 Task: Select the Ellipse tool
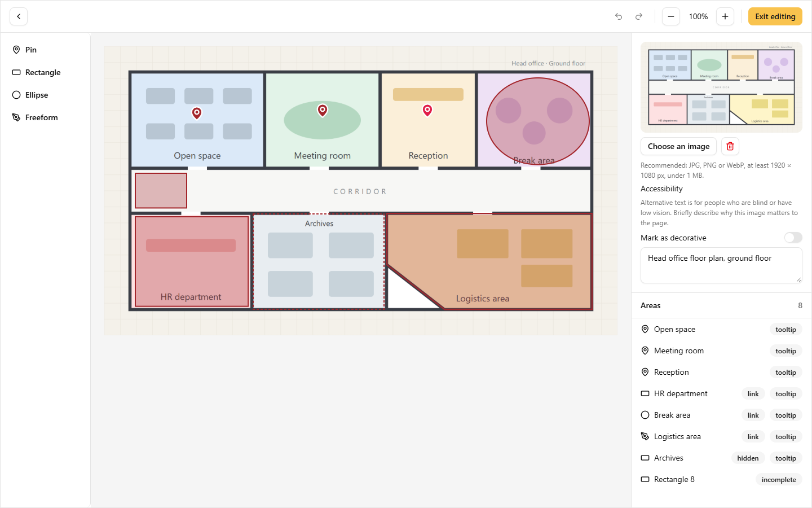pyautogui.click(x=45, y=95)
